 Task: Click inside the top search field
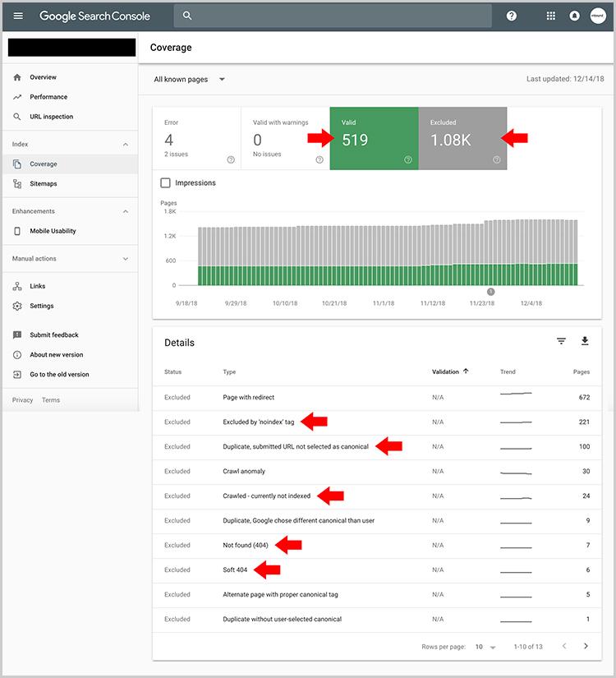333,16
